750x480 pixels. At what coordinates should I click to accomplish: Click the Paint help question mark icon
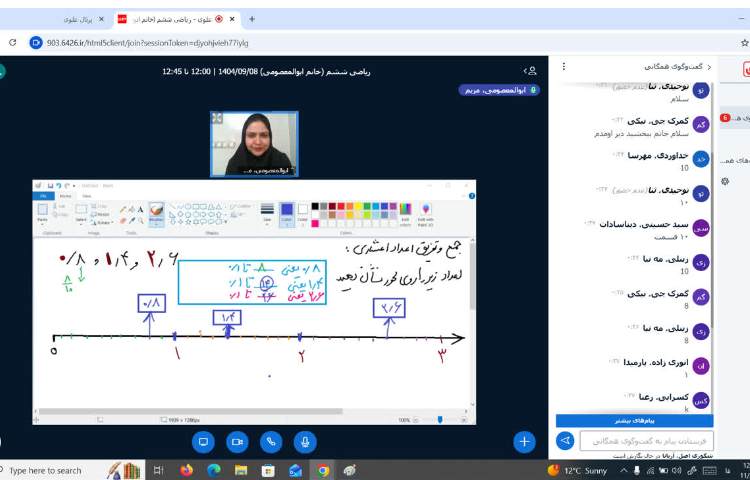coord(472,196)
